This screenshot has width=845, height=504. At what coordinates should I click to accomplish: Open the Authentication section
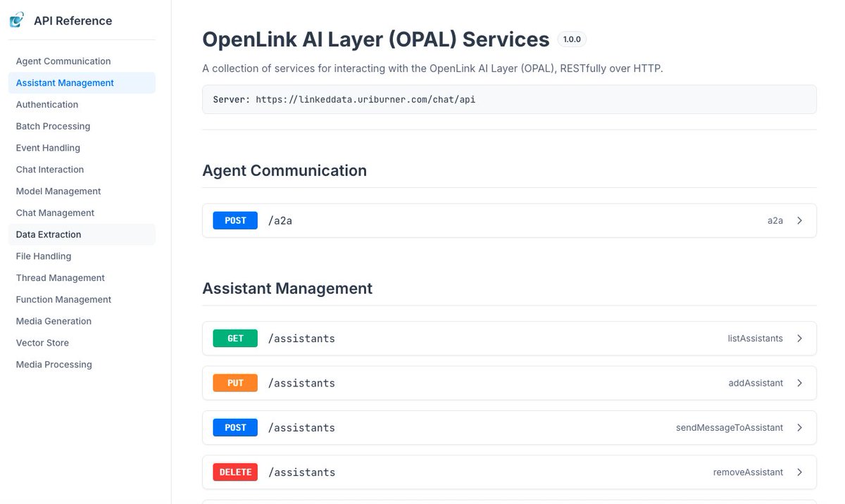[46, 104]
